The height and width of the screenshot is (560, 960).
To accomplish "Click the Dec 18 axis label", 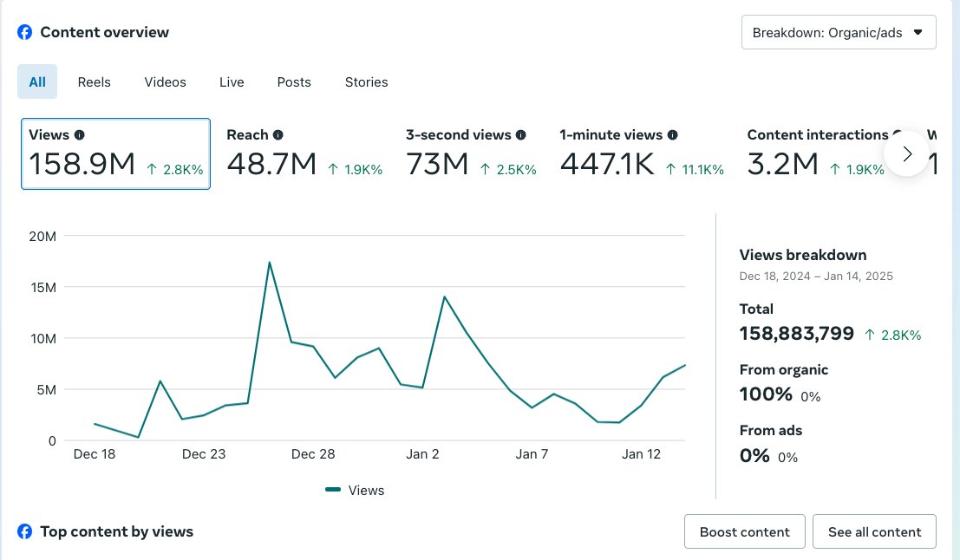I will pyautogui.click(x=95, y=454).
